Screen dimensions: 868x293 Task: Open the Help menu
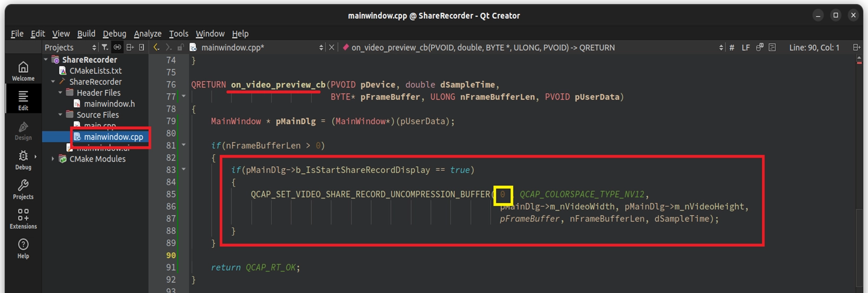point(240,33)
